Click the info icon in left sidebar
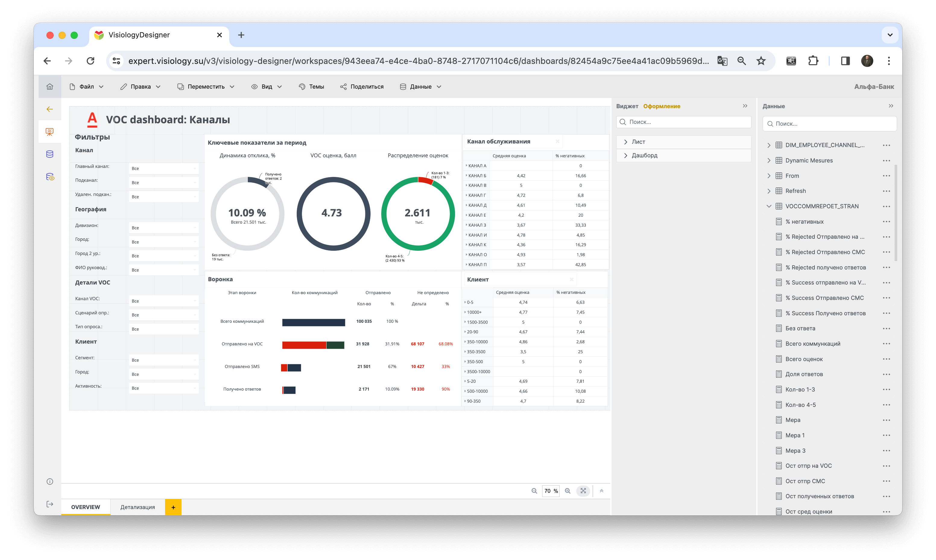Image resolution: width=936 pixels, height=560 pixels. click(x=49, y=481)
